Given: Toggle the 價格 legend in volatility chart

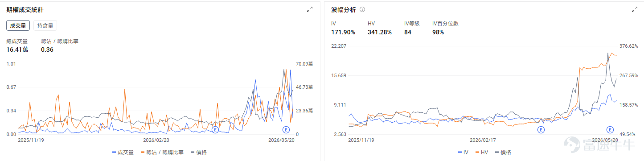Looking at the screenshot, I should pyautogui.click(x=503, y=153).
